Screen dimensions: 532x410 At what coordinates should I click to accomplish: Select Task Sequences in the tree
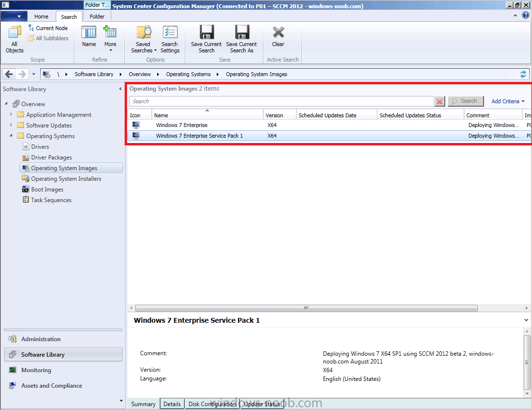pos(51,200)
